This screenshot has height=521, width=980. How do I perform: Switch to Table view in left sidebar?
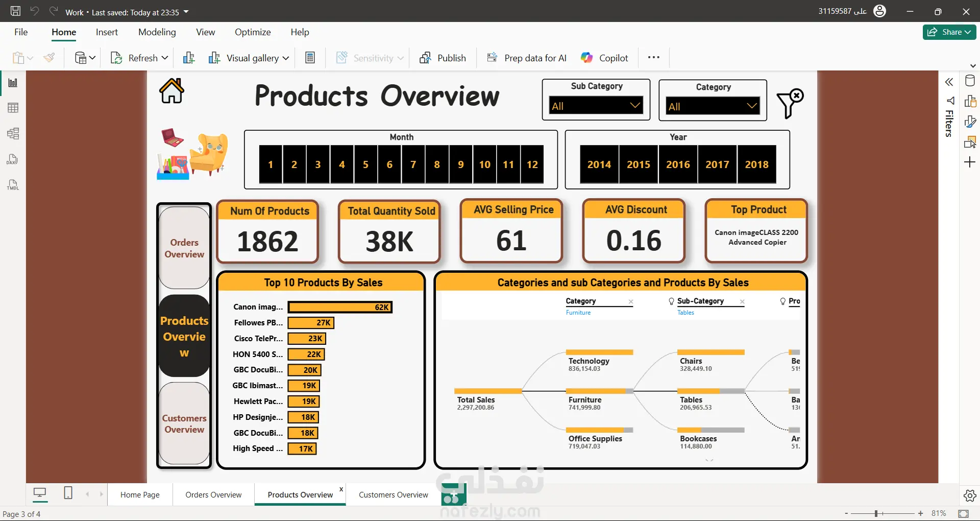13,108
